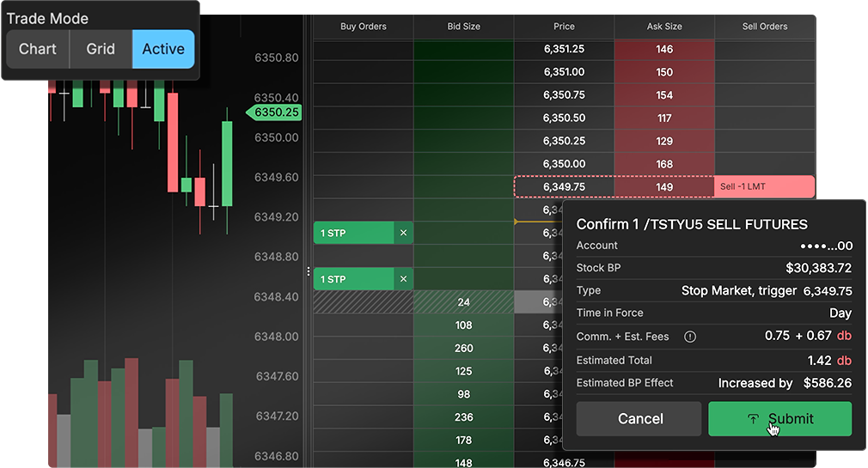Select the upper 1 STP order tag
This screenshot has width=868, height=468.
354,233
